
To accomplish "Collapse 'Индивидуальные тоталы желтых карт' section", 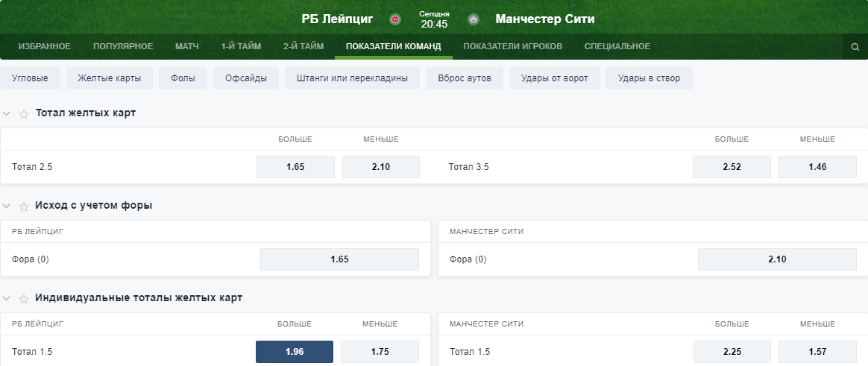I will point(7,299).
